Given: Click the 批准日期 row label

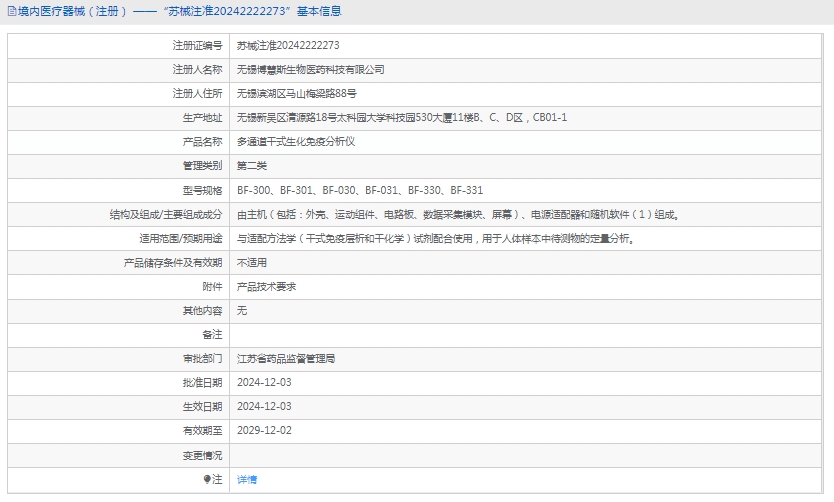Looking at the screenshot, I should 202,383.
